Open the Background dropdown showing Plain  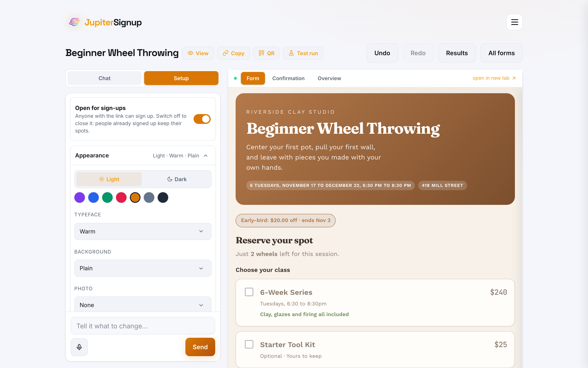(143, 268)
